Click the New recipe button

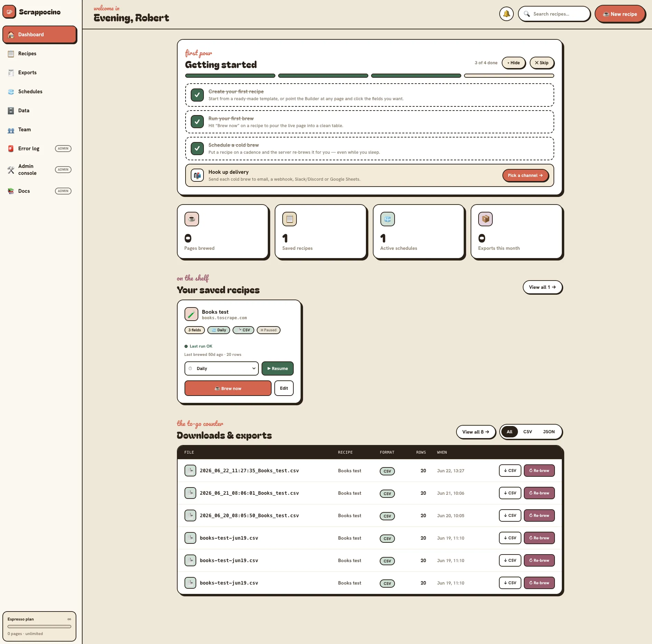[620, 14]
